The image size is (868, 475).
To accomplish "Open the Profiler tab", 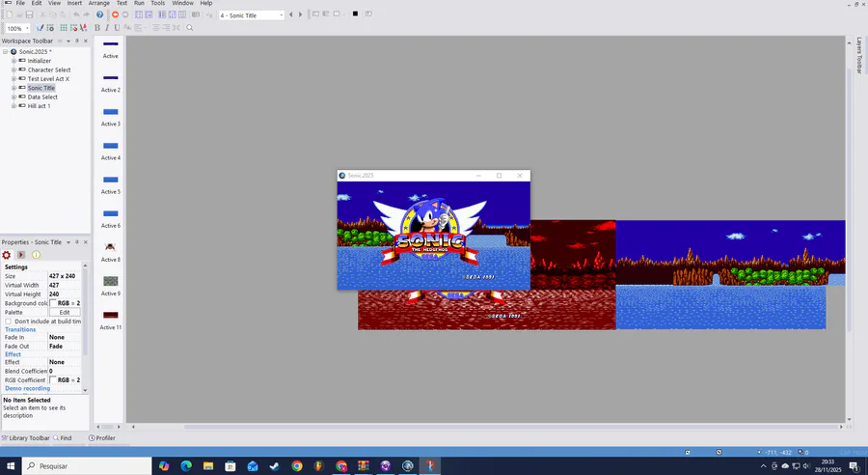I will [102, 438].
